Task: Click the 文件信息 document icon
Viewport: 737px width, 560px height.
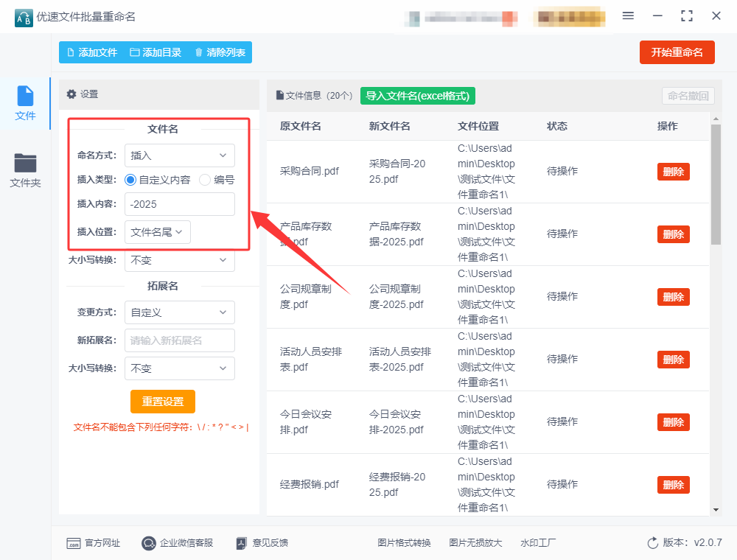Action: [x=279, y=95]
